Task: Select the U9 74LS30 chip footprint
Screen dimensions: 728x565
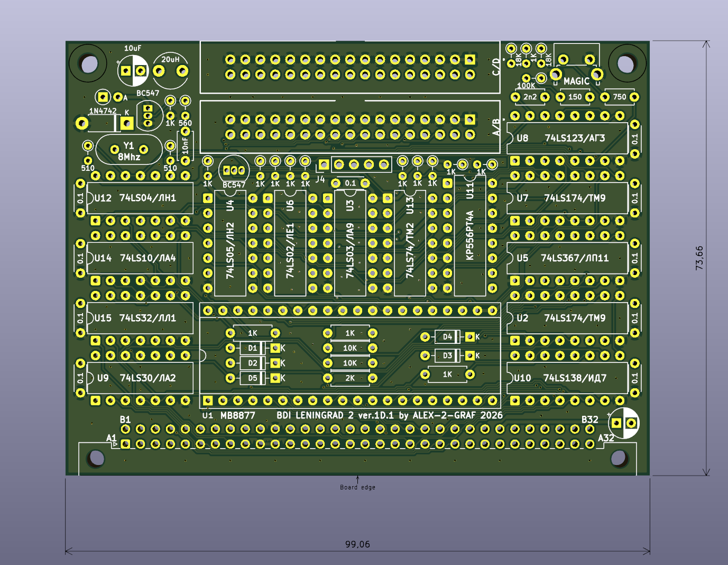Action: click(x=140, y=378)
